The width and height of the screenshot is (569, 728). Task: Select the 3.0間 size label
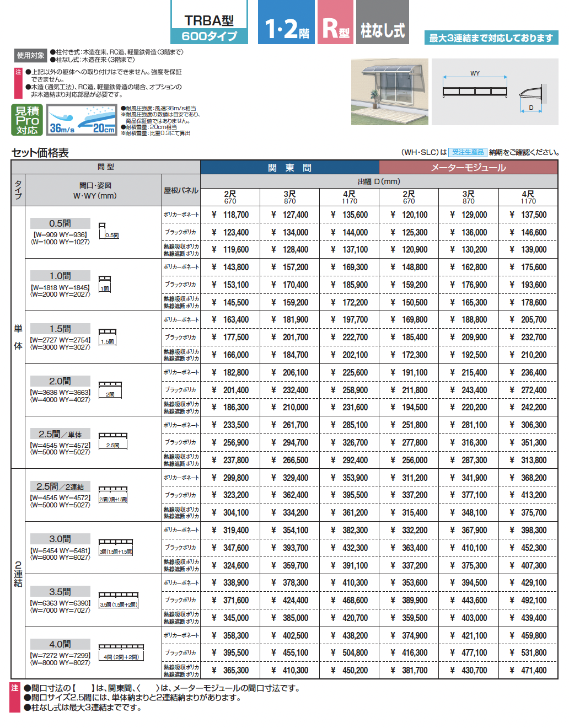coord(60,539)
